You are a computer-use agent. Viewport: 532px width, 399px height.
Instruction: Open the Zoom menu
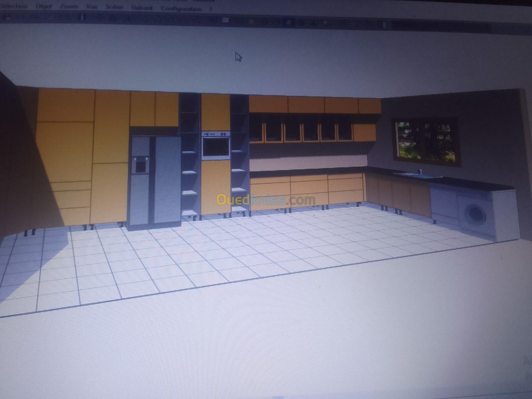tap(69, 7)
